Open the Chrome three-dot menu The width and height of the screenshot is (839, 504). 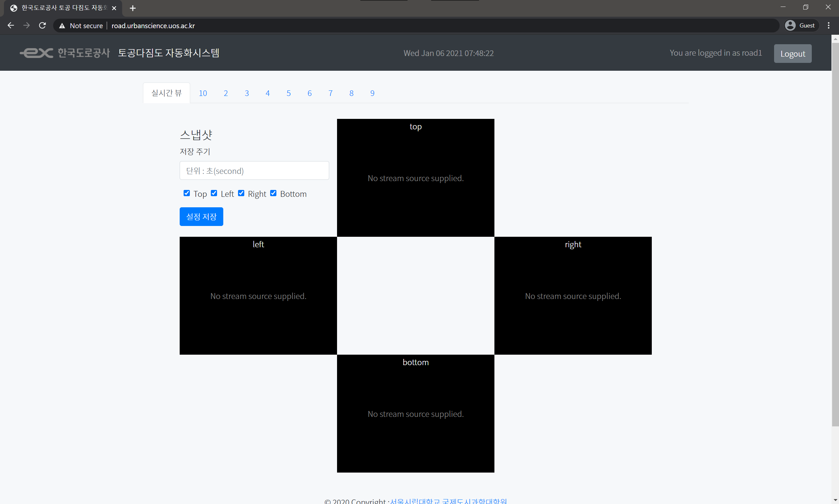pos(829,26)
